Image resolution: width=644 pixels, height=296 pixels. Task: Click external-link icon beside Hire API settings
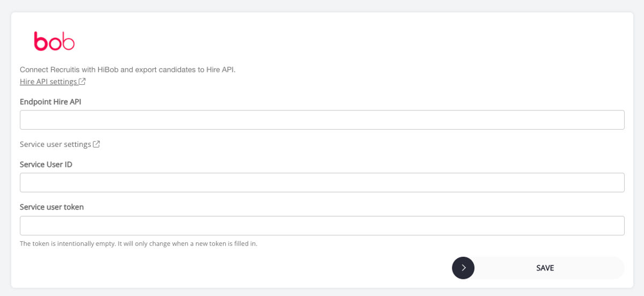[82, 82]
